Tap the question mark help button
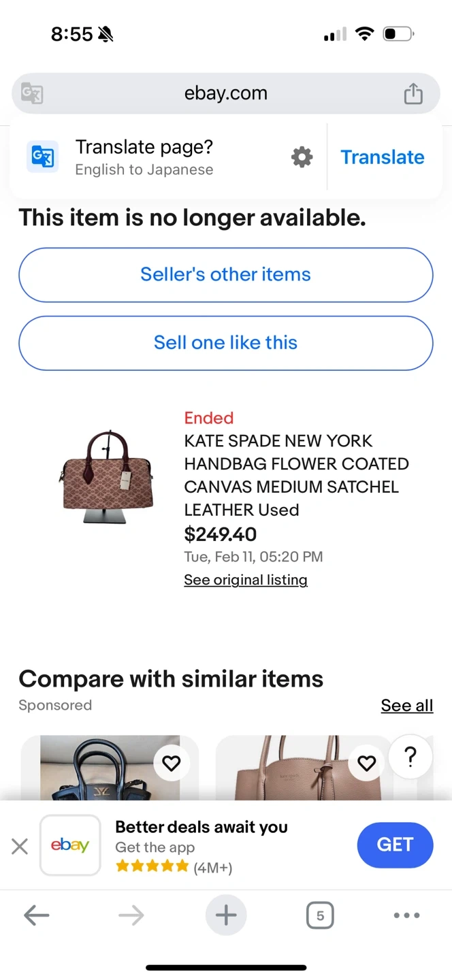 pos(410,757)
